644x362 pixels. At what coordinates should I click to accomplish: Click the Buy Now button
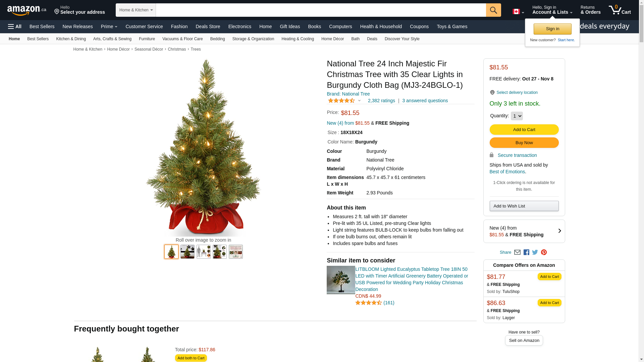[524, 143]
